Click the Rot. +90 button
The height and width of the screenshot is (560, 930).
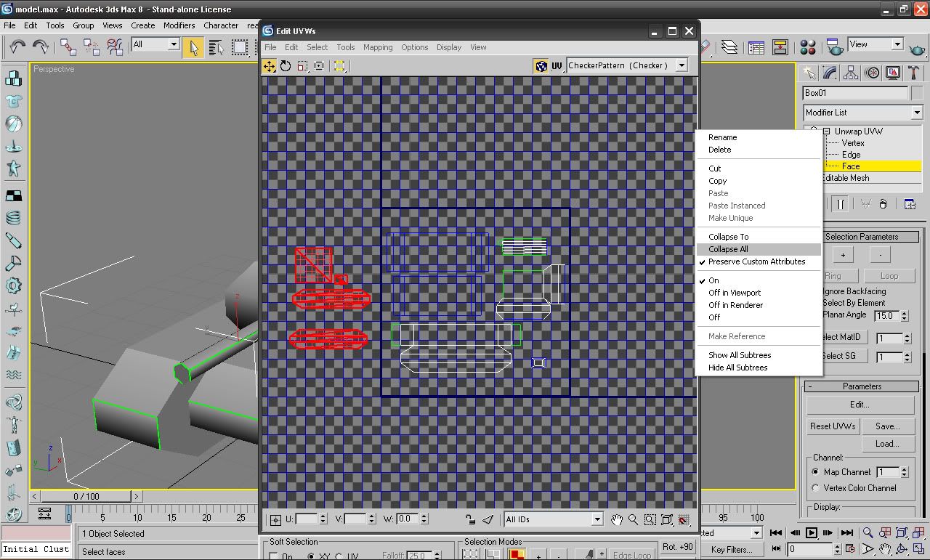678,547
